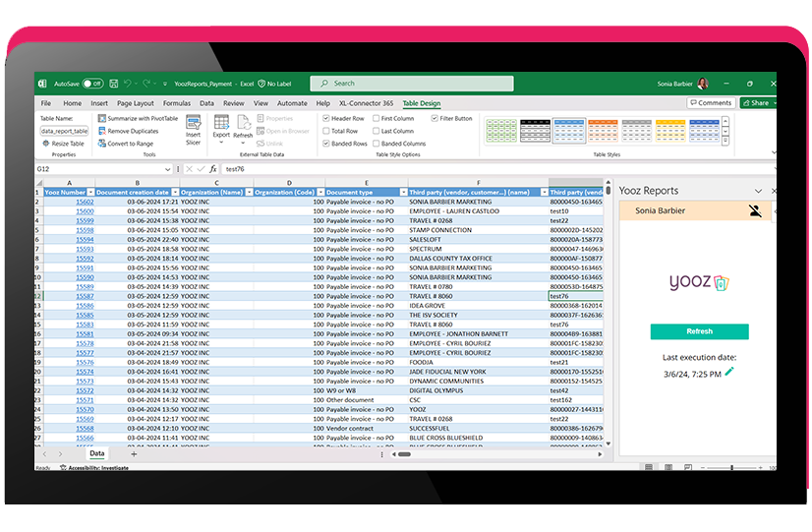The width and height of the screenshot is (812, 532).
Task: Expand Table Styles gallery more button
Action: [x=725, y=141]
